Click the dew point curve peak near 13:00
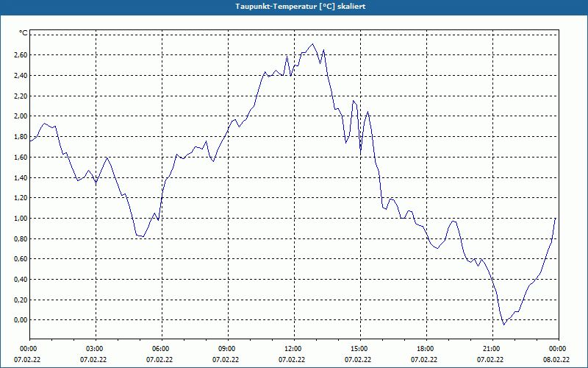Viewport: 588px width, 368px height. pyautogui.click(x=312, y=44)
